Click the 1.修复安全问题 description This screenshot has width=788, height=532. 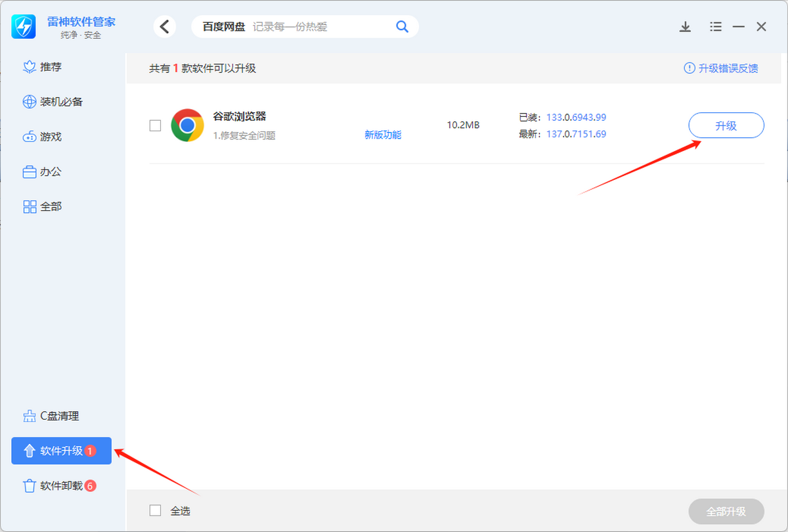point(244,135)
